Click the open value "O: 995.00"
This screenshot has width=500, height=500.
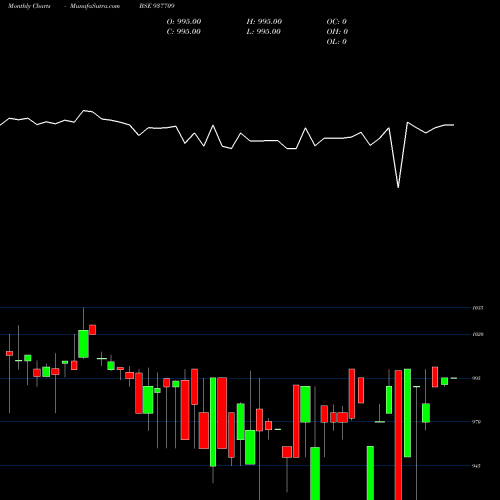184,22
